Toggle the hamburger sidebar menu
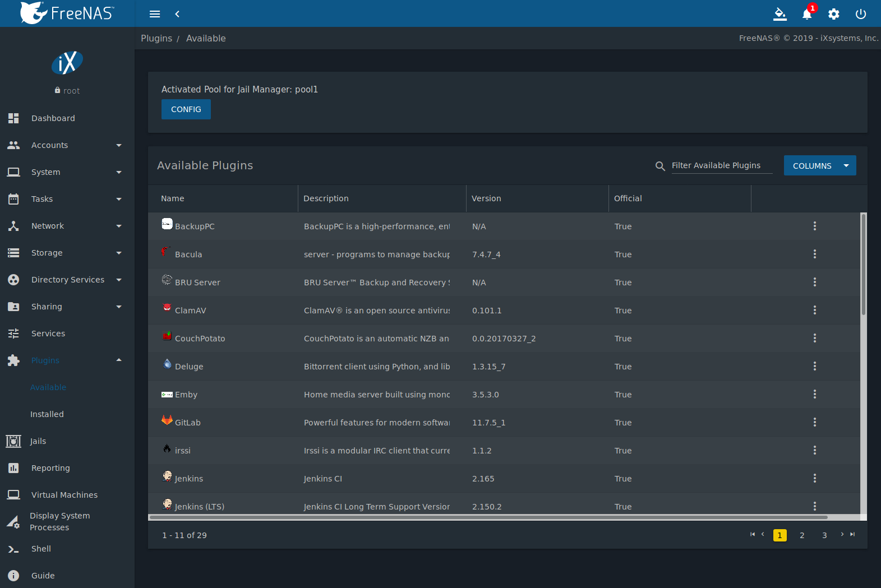881x588 pixels. click(x=155, y=14)
